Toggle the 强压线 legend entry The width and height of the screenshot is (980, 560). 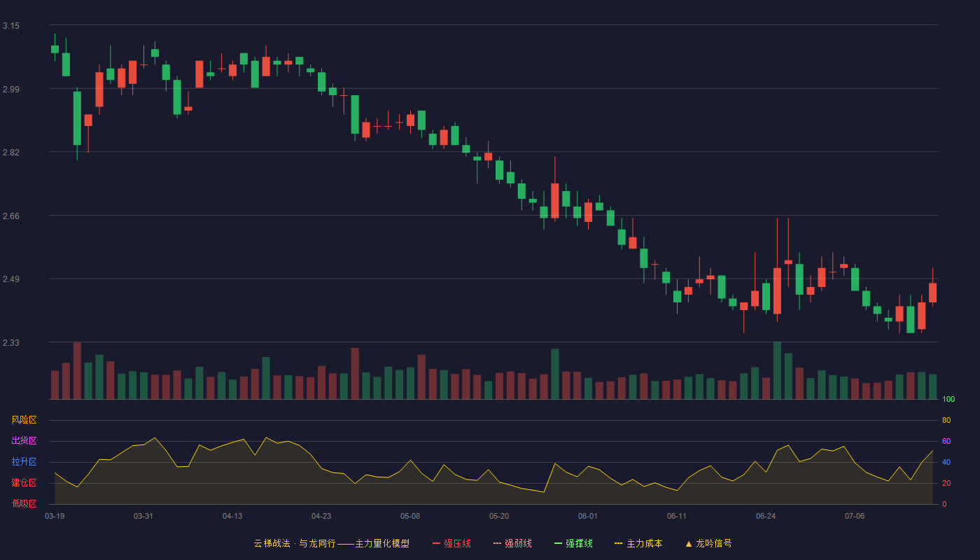coord(451,543)
